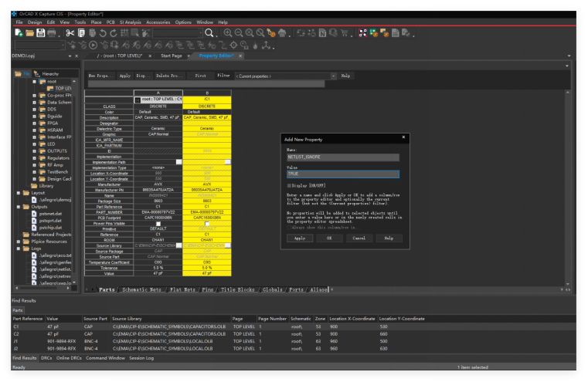Switch to the Start Page tab
This screenshot has height=382, width=588.
click(x=172, y=56)
